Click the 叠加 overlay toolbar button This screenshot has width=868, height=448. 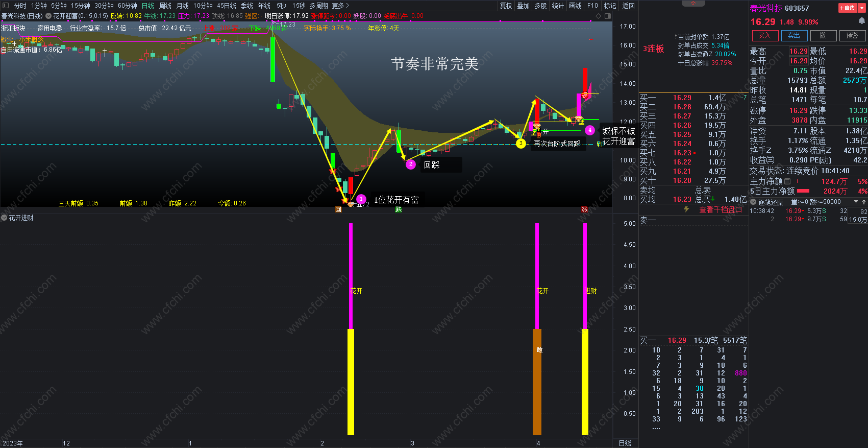coord(523,6)
